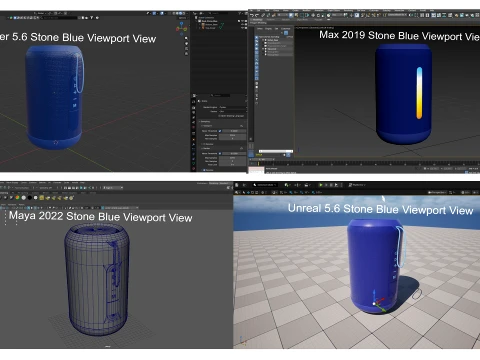
Task: Select translate tool in Unreal viewport toolbar
Action: [248, 192]
